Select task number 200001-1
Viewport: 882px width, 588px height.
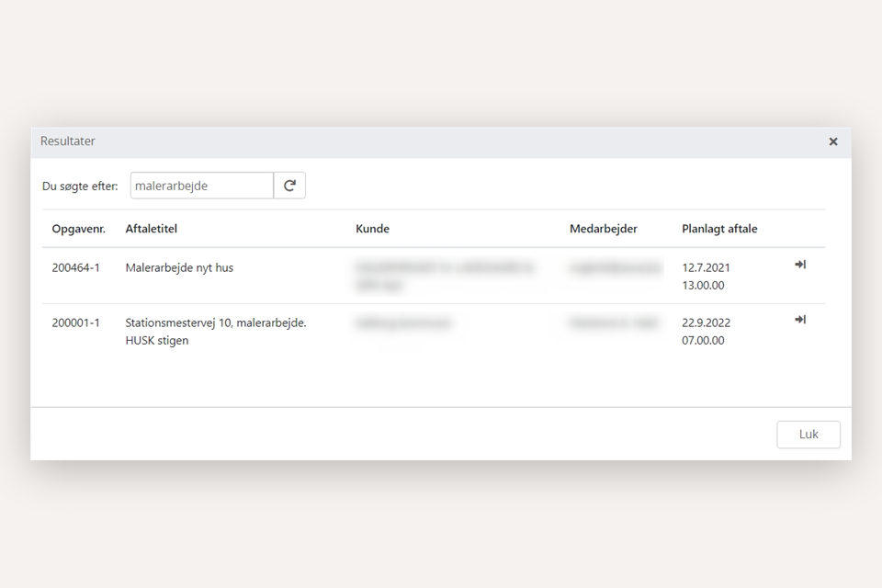76,323
